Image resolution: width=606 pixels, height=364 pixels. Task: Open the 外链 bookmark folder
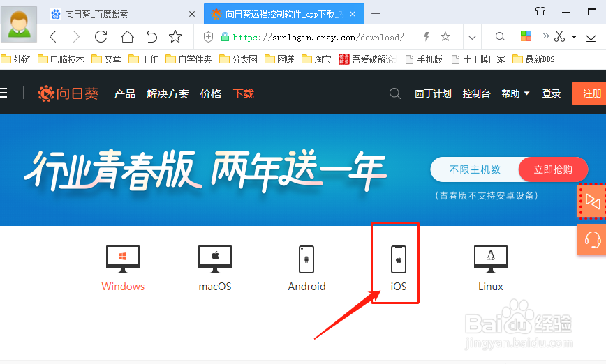pyautogui.click(x=16, y=59)
